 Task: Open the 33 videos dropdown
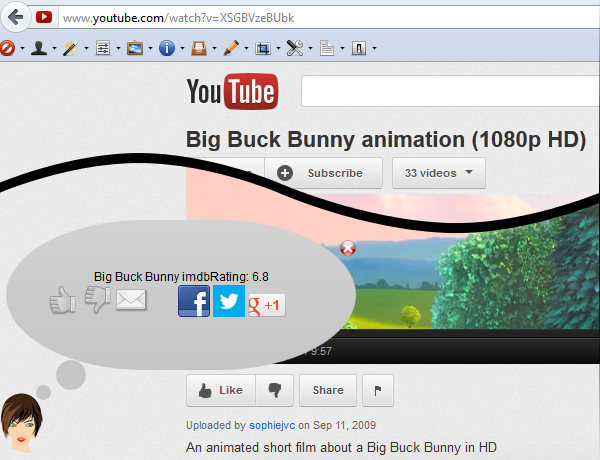(439, 173)
